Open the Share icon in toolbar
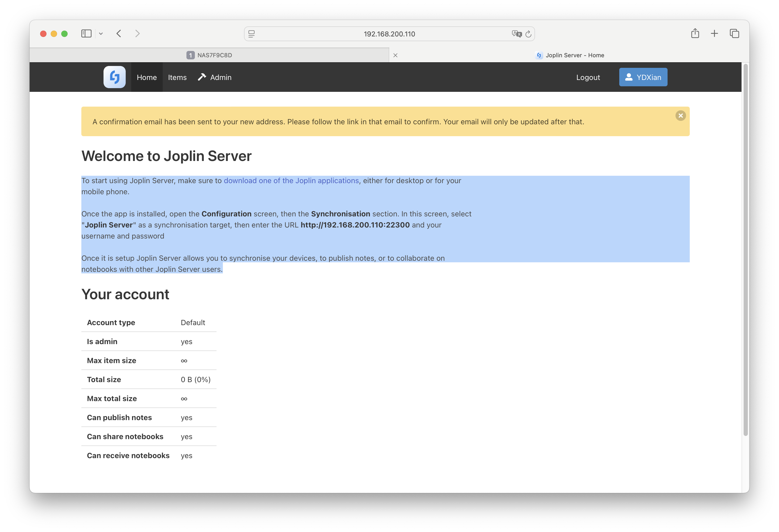 695,33
